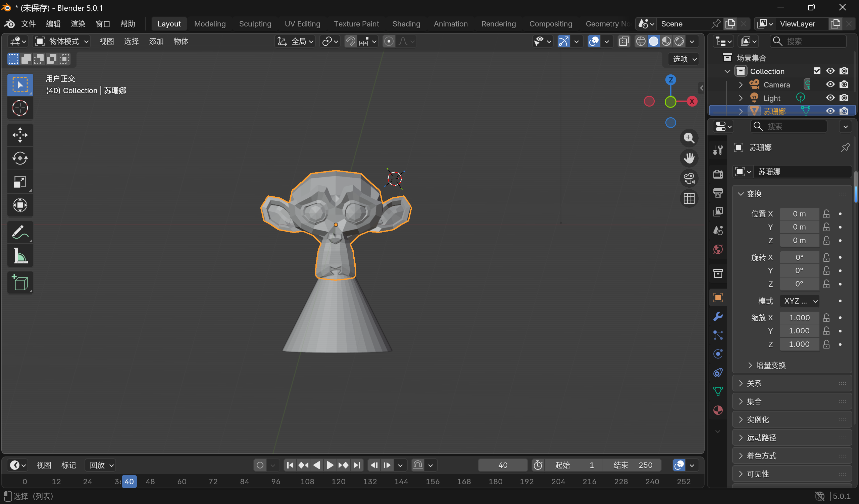Select the Scale tool

click(20, 182)
